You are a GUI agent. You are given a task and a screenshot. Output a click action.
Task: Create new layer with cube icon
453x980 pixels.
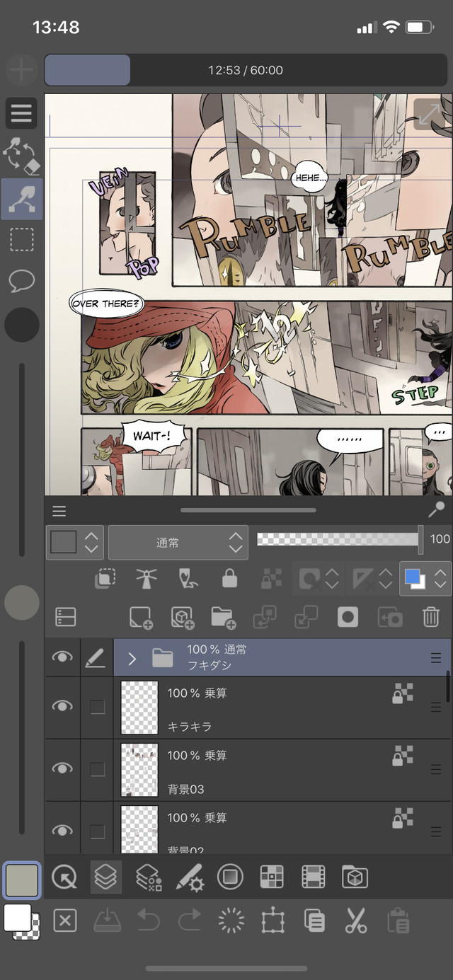182,617
